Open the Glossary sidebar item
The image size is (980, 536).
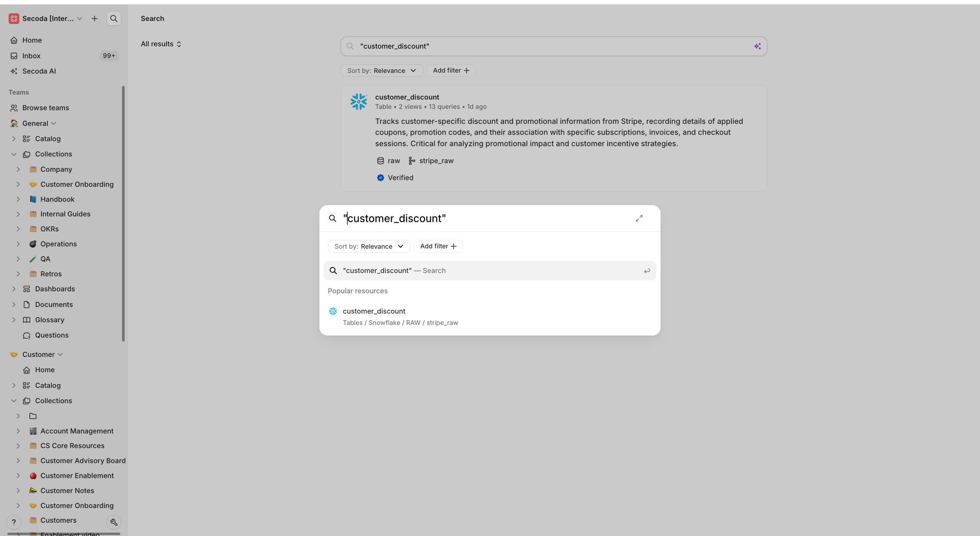[49, 320]
